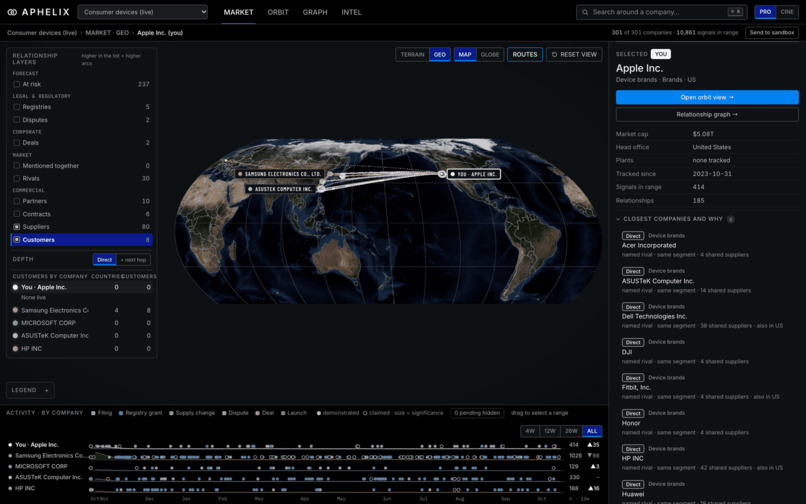Open the Consumer devices (live) dropdown
This screenshot has height=504, width=806.
[142, 12]
